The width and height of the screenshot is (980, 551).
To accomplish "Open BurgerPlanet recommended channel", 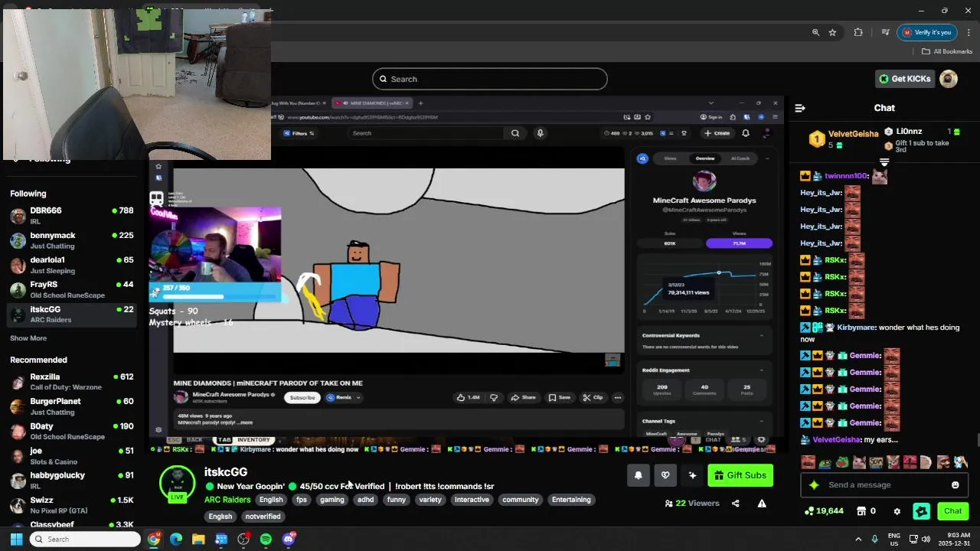I will coord(72,406).
